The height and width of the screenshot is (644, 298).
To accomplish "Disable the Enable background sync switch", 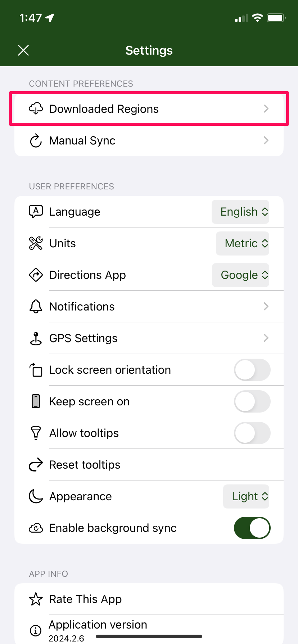I will (252, 528).
